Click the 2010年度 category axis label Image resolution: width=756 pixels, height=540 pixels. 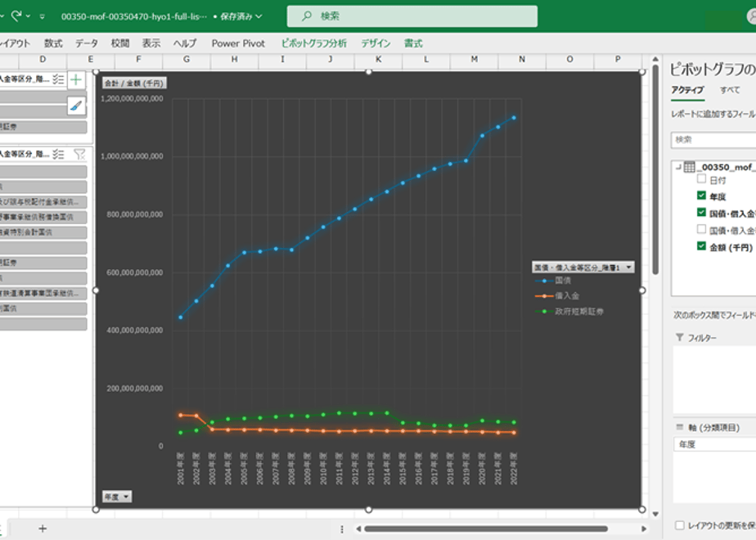click(323, 469)
